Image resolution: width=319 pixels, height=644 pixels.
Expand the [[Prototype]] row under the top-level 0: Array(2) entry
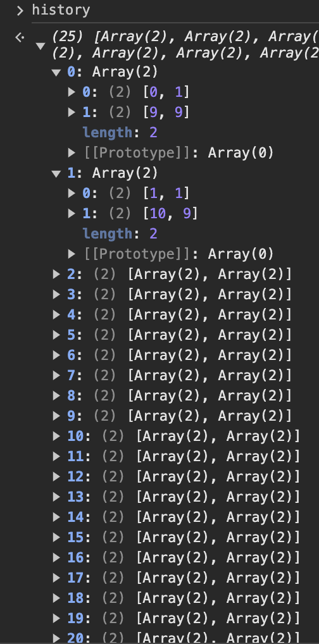(x=72, y=153)
